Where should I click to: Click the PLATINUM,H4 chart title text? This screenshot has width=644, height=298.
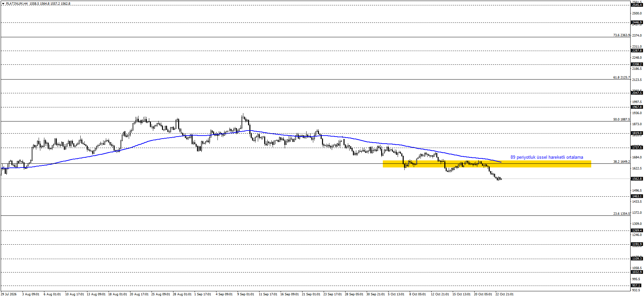[x=17, y=4]
